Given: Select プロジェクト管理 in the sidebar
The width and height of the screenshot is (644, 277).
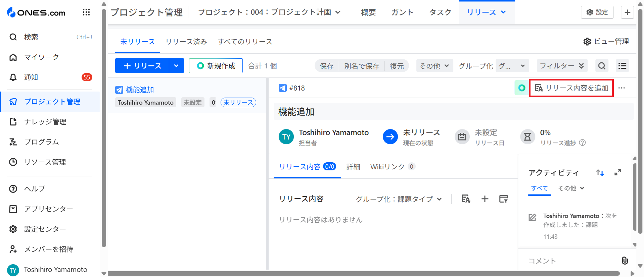Looking at the screenshot, I should tap(50, 102).
